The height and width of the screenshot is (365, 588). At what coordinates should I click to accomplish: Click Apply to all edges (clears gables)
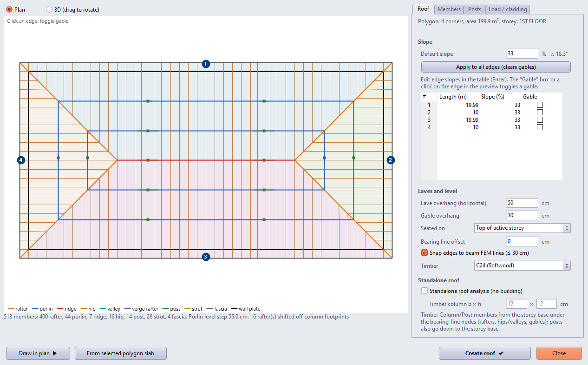(x=496, y=67)
